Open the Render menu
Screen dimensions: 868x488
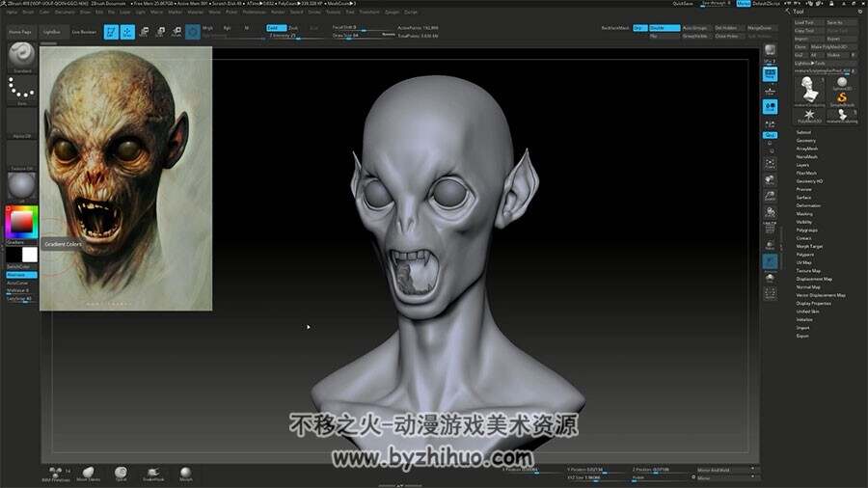pos(278,12)
